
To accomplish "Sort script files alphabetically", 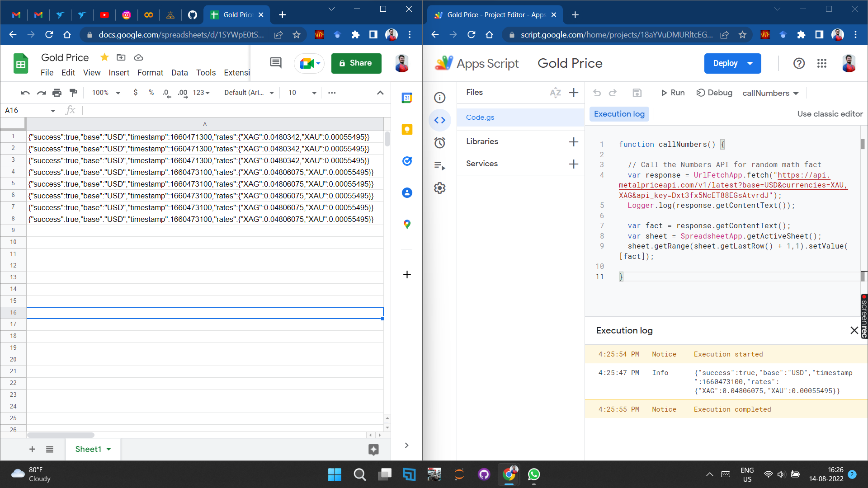I will (555, 93).
